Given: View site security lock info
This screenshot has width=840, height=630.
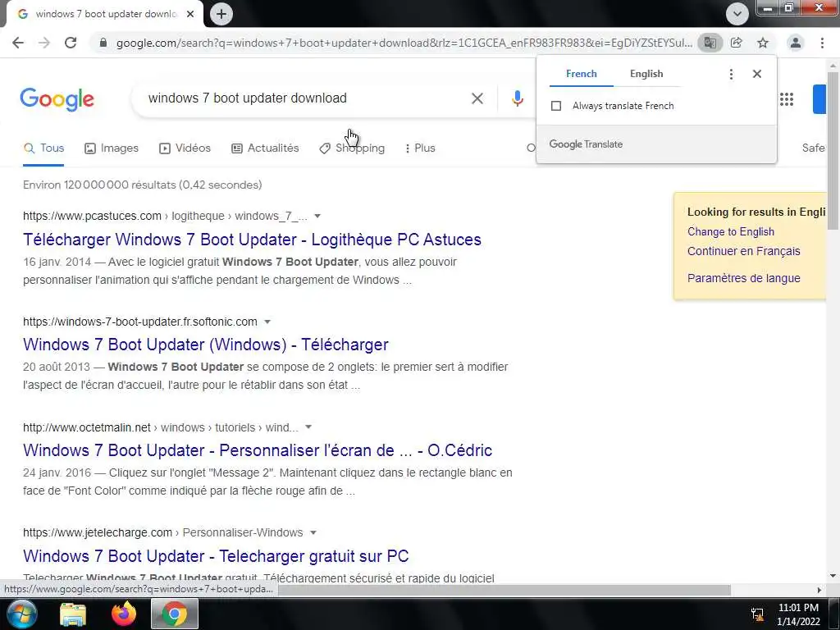Looking at the screenshot, I should click(x=103, y=43).
